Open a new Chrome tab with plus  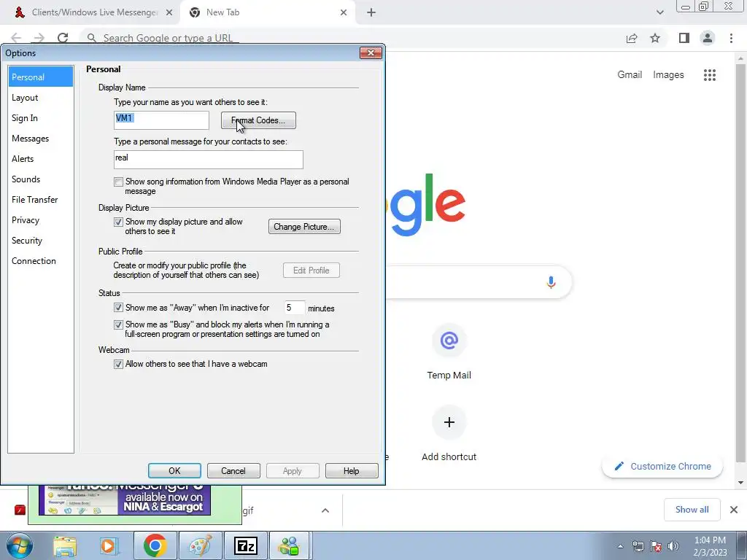(x=371, y=13)
